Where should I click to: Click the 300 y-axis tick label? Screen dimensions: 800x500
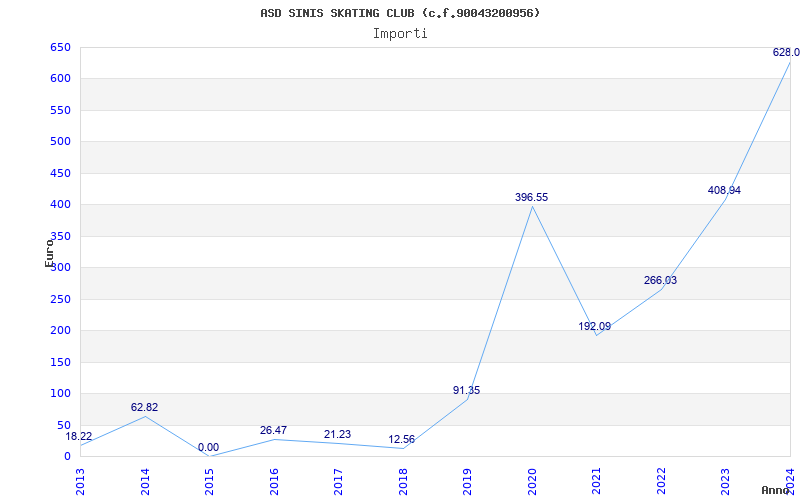point(60,267)
